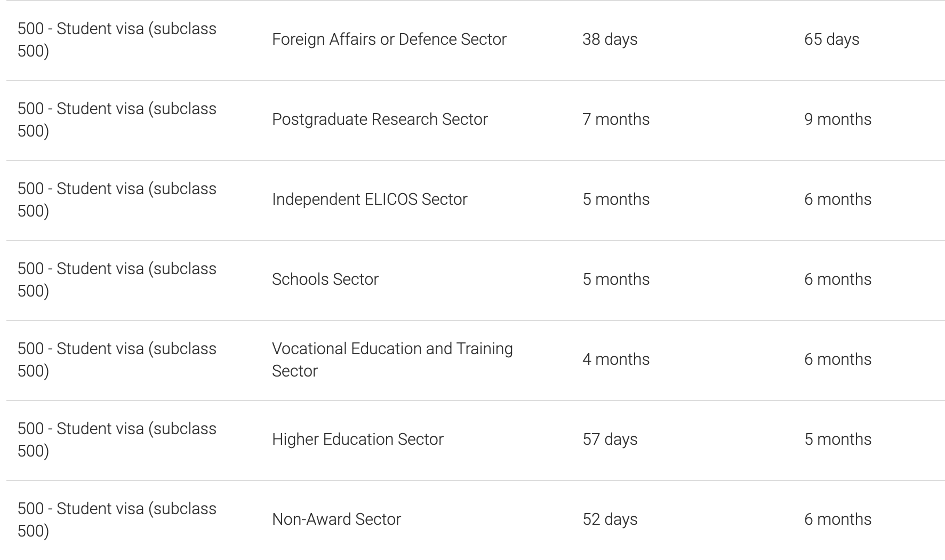Image resolution: width=945 pixels, height=560 pixels.
Task: Click Student visa cell in Postgraduate Research row
Action: click(x=117, y=119)
